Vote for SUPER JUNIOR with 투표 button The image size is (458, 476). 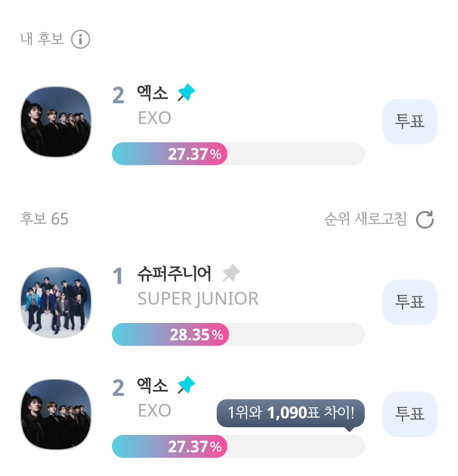coord(410,302)
